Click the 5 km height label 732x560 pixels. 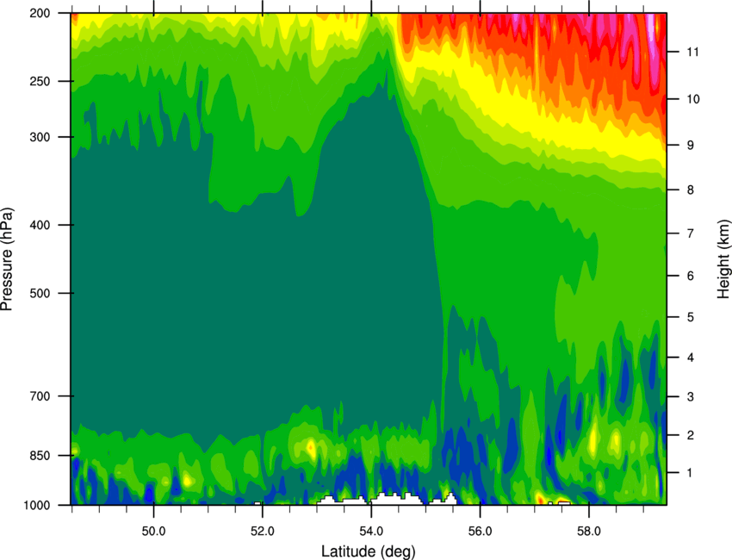(691, 317)
